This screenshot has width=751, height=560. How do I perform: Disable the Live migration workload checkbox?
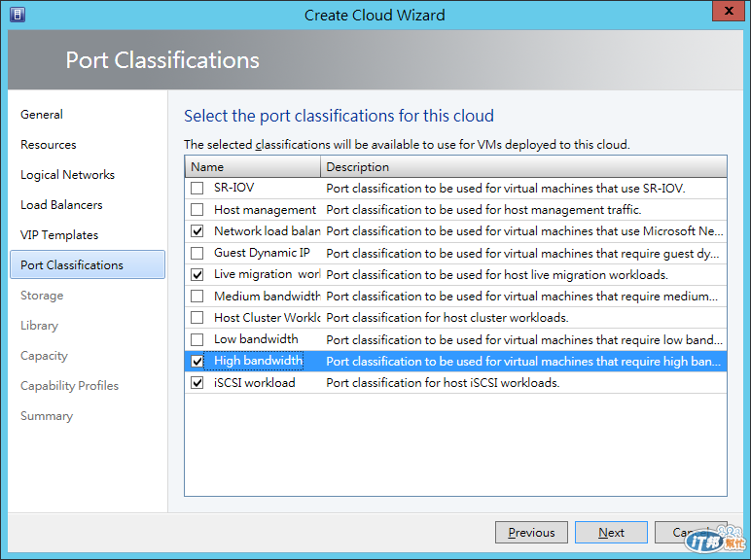[197, 274]
